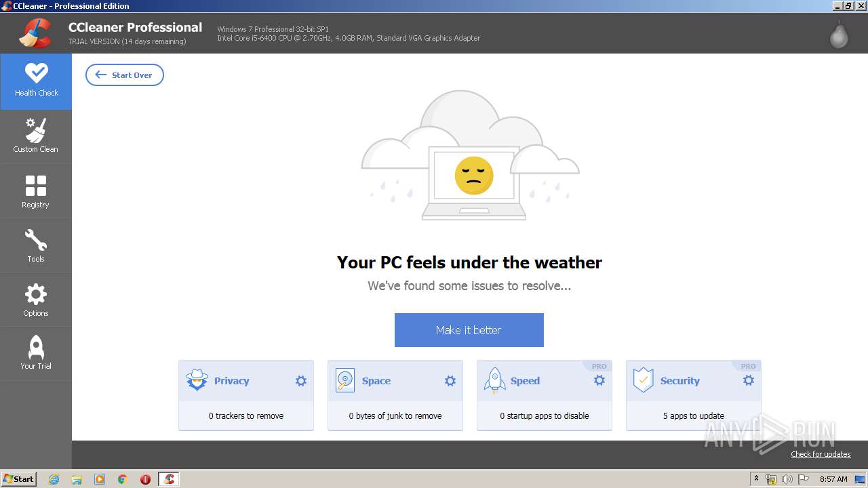Open the Custom Clean section
Viewport: 868px width, 488px height.
pos(36,136)
